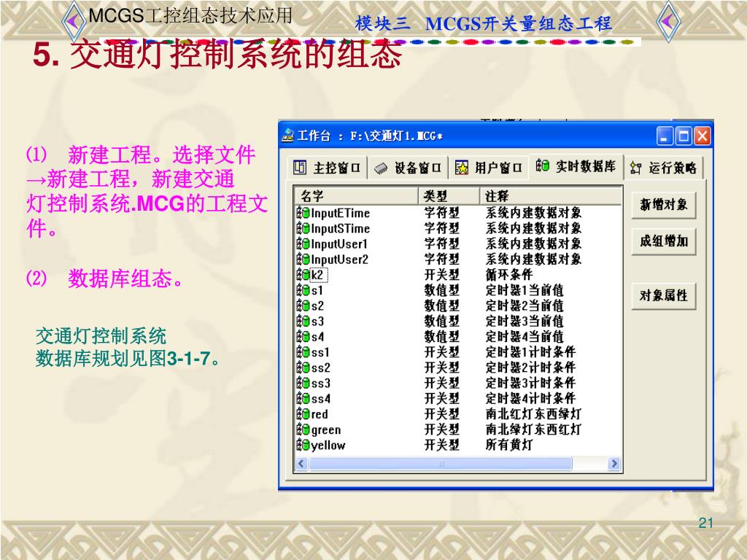Click the 运行策略 tab icon
This screenshot has width=747, height=560.
(x=635, y=168)
